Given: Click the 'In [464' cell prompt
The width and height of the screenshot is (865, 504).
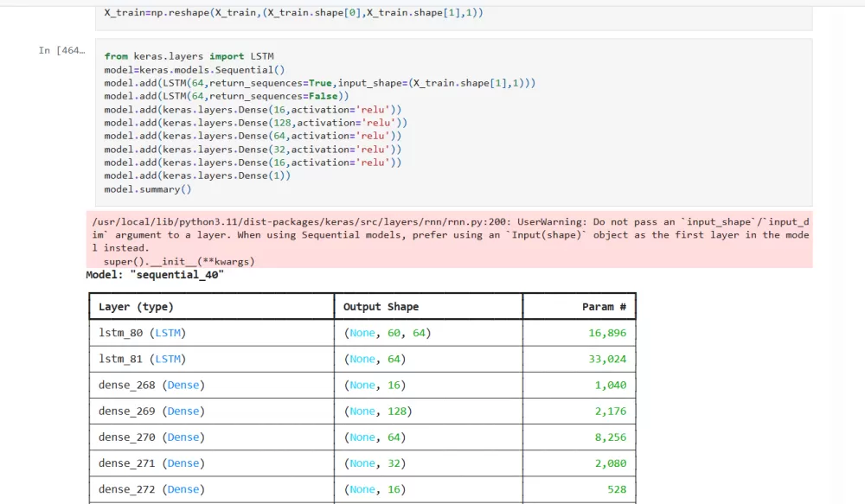Looking at the screenshot, I should point(61,50).
